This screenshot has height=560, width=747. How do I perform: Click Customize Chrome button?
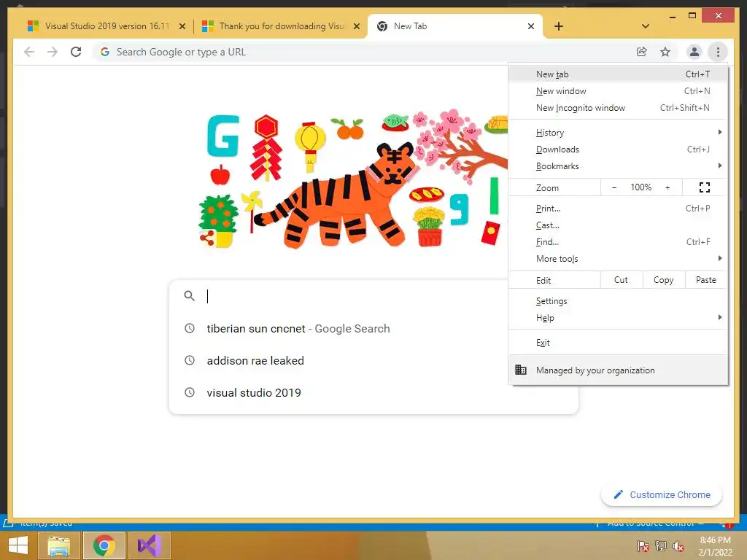pyautogui.click(x=662, y=495)
